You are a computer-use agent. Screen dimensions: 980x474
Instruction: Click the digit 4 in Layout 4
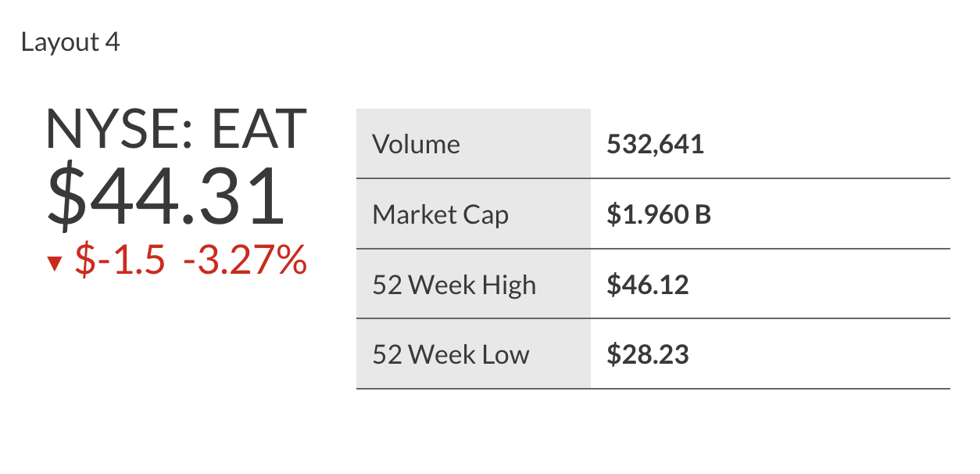(x=113, y=42)
